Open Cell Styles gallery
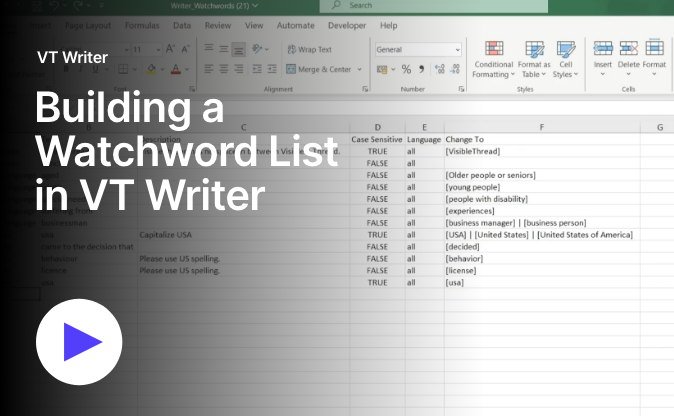Viewport: 674px width, 416px height. [x=565, y=58]
